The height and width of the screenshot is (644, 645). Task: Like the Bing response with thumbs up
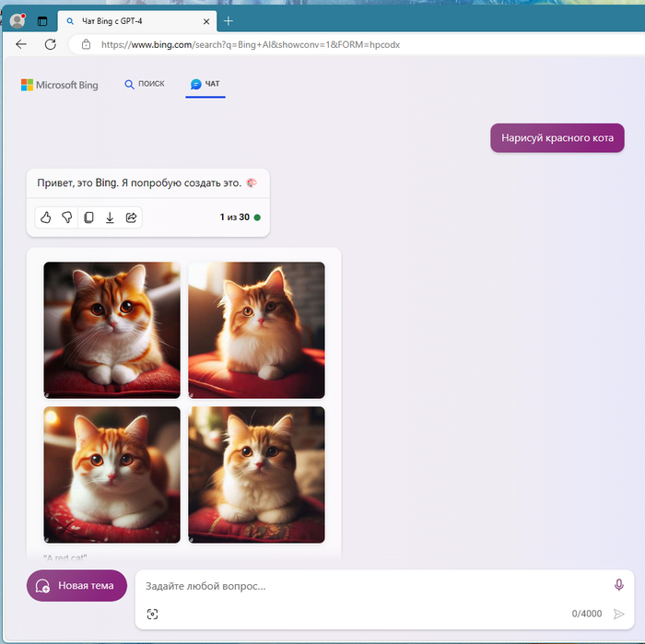coord(46,217)
